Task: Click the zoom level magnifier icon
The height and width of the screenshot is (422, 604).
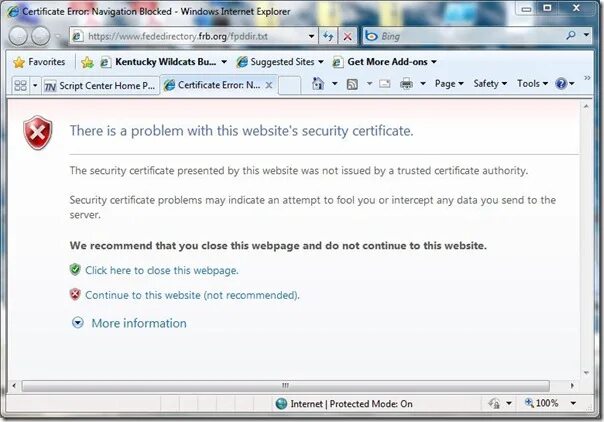Action: tap(529, 403)
